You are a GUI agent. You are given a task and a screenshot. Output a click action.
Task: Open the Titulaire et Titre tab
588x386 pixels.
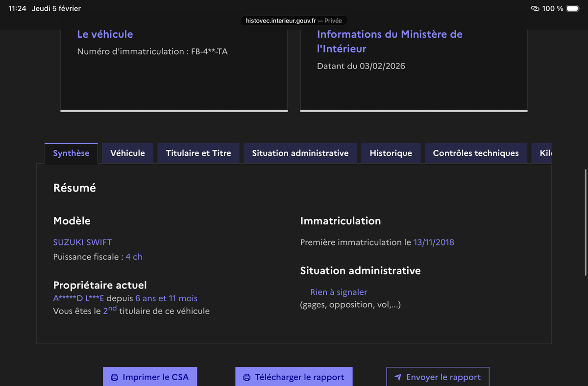198,153
